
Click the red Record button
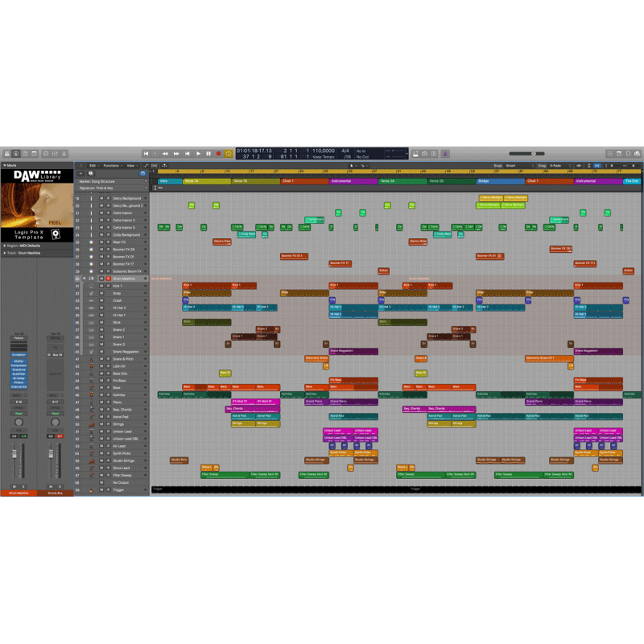(x=218, y=154)
